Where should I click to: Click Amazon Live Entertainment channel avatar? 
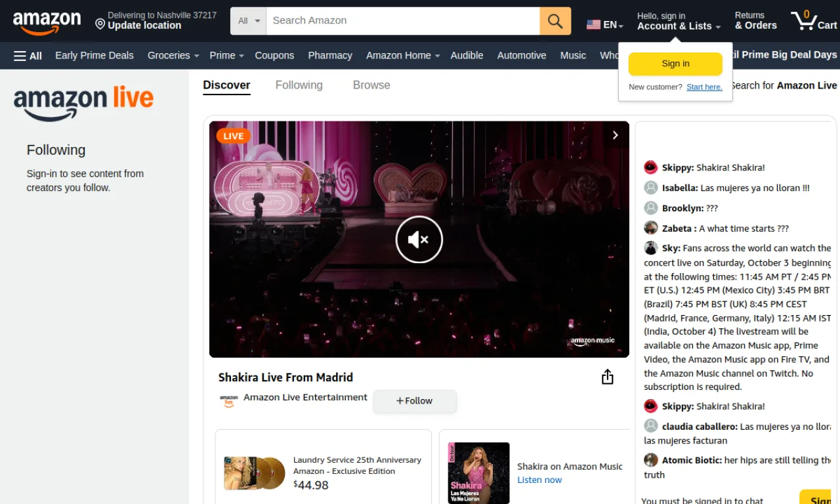point(228,400)
